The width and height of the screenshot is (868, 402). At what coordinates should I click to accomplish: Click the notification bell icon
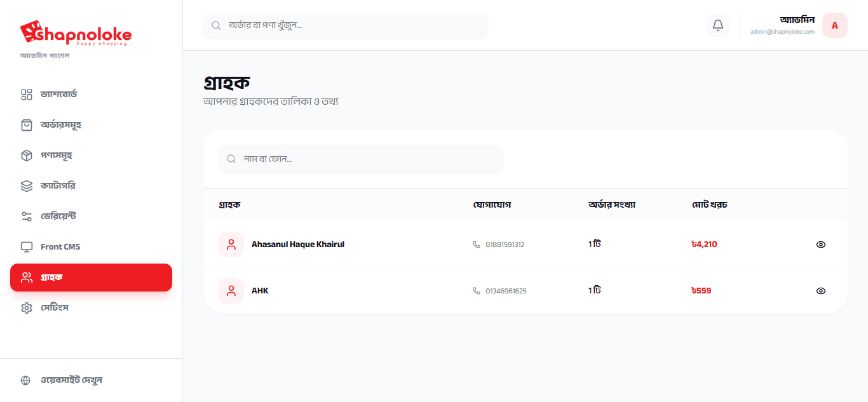718,25
